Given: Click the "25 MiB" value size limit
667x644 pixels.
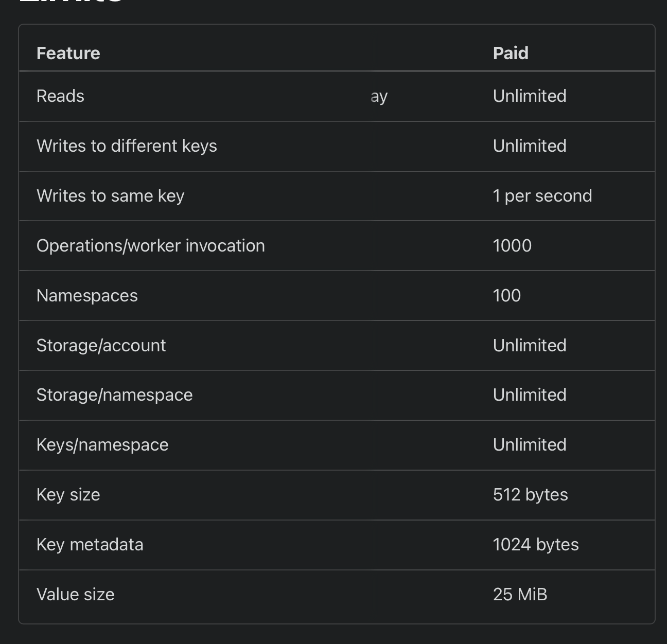Looking at the screenshot, I should click(x=520, y=595).
